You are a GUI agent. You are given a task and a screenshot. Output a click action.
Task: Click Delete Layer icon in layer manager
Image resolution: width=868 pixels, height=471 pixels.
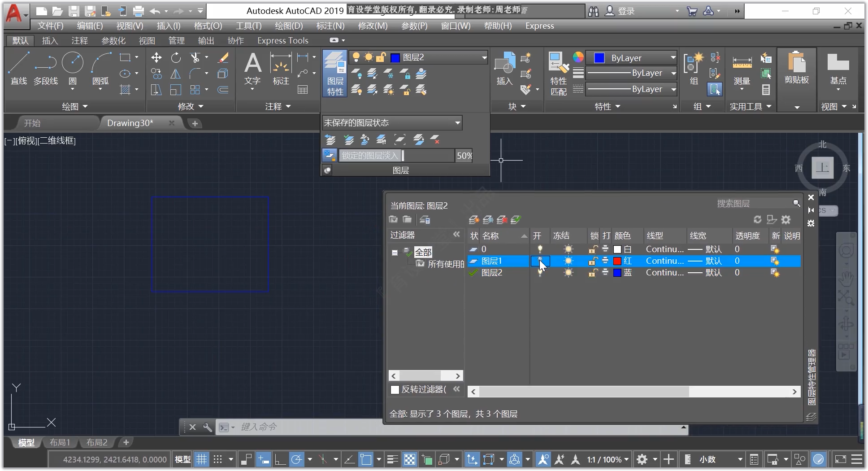(502, 219)
